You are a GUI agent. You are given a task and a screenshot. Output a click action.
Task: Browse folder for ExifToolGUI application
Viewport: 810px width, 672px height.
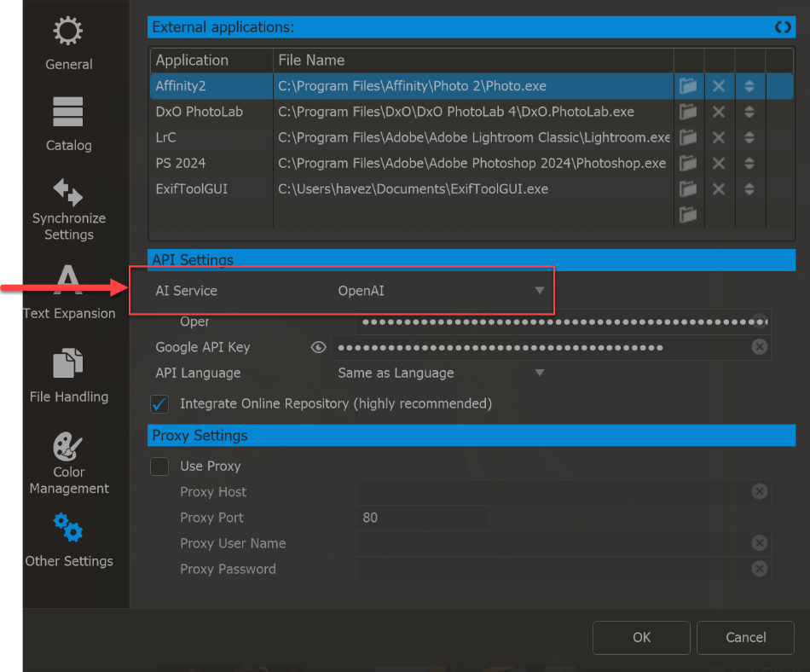[x=688, y=189]
